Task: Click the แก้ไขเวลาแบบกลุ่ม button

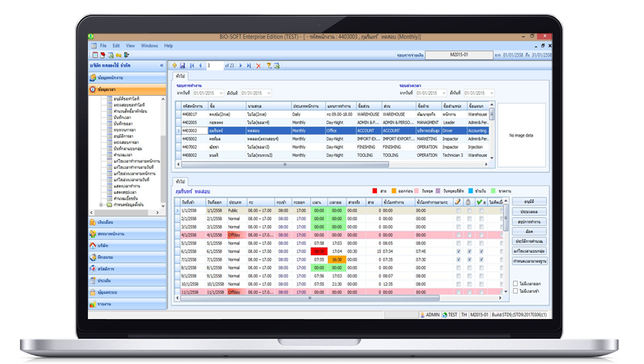Action: [529, 251]
